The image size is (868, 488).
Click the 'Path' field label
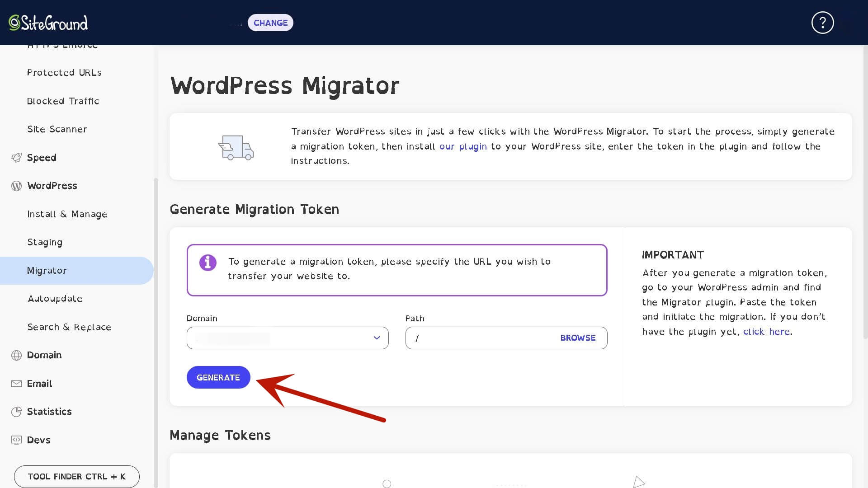tap(415, 319)
